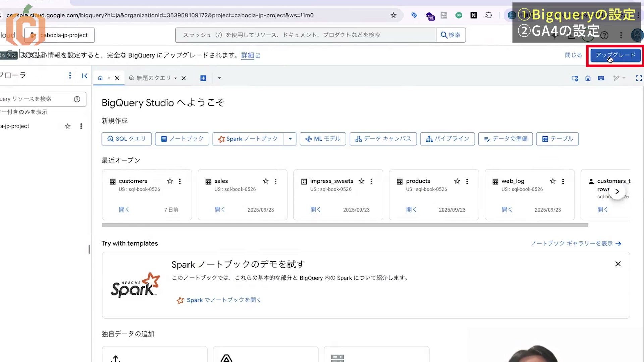The image size is (644, 362).
Task: Click the query search toolbar icon
Action: (x=575, y=78)
